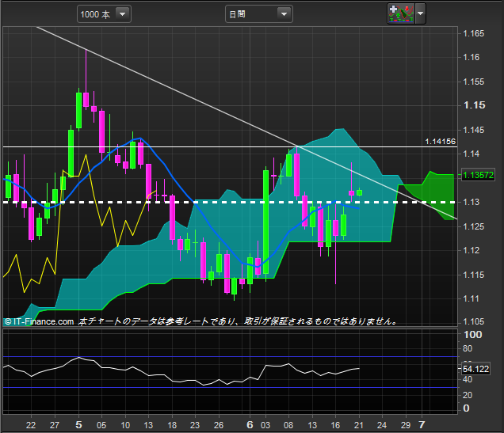Click the month label 7 on time axis
This screenshot has height=433, width=504.
pos(422,425)
